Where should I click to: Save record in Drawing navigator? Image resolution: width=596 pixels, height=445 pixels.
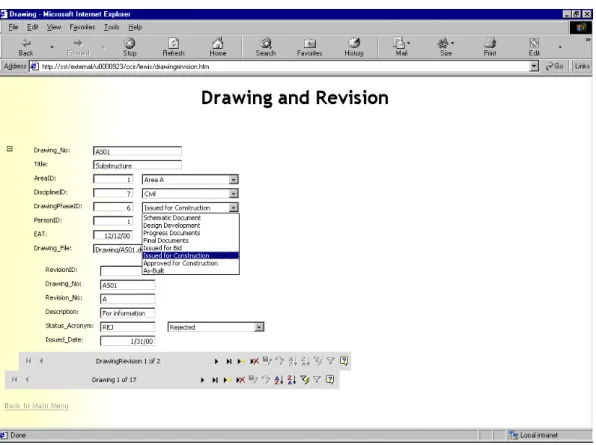pos(253,379)
